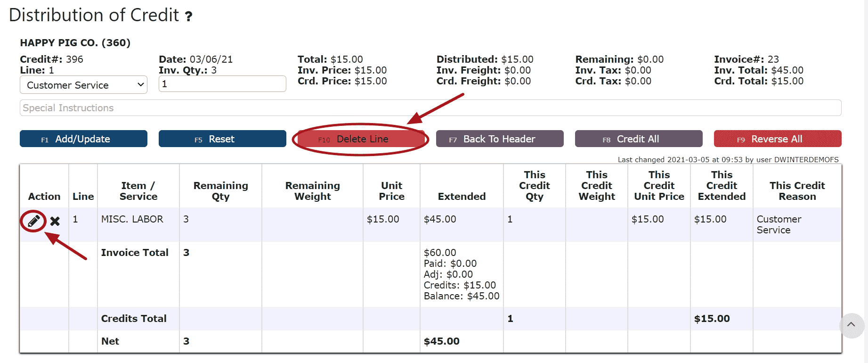Screen dimensions: 868x363
Task: Click the pencil edit icon on line 1
Action: (33, 221)
